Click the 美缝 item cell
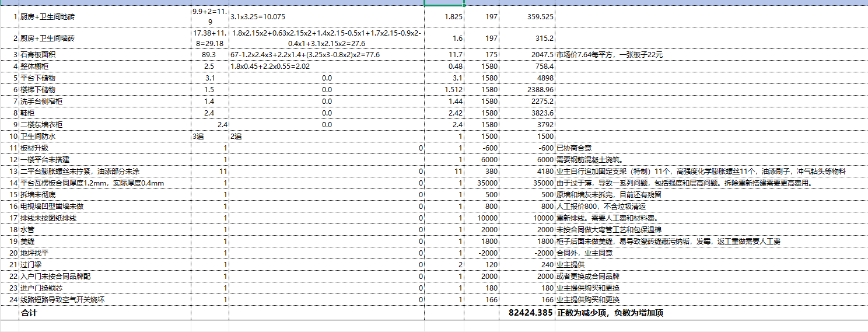The width and height of the screenshot is (868, 332). pyautogui.click(x=28, y=242)
